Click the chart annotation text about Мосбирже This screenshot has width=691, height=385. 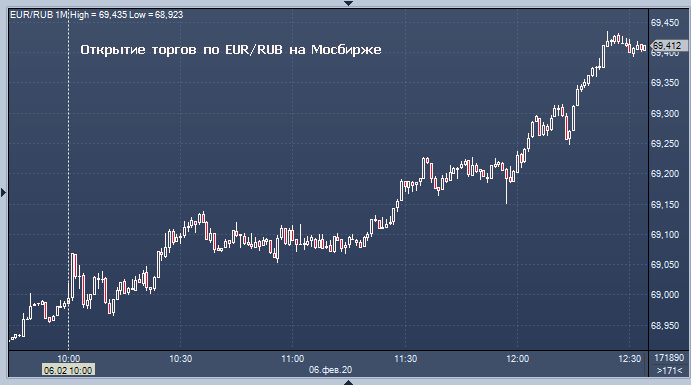230,49
